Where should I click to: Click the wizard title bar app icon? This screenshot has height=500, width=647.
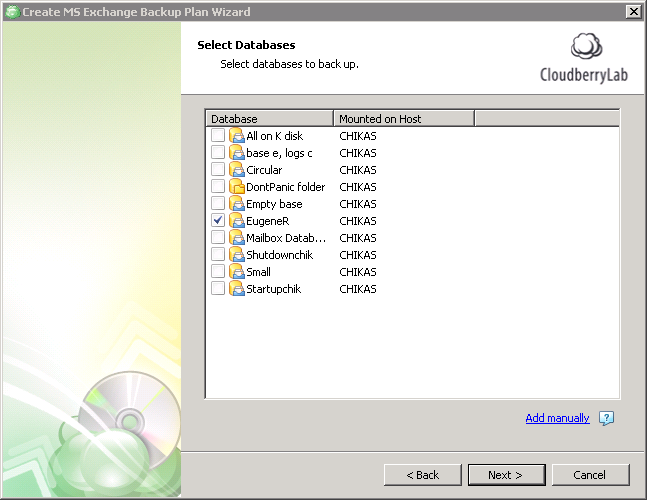coord(12,12)
